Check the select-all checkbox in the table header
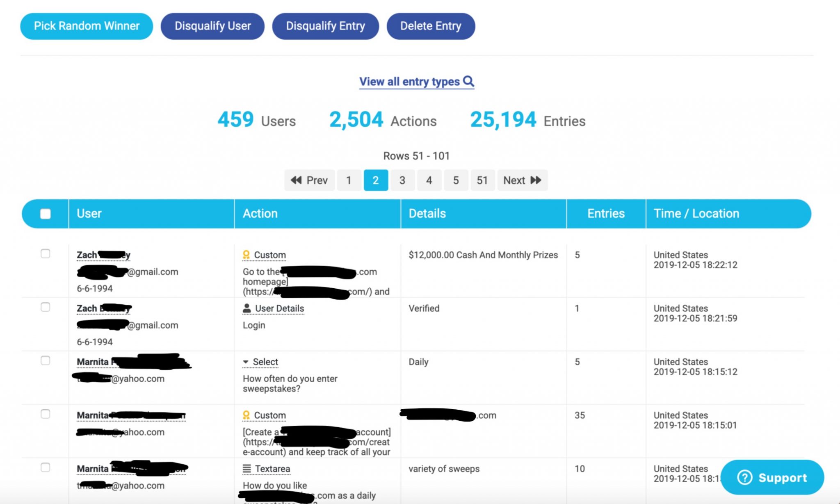Image resolution: width=840 pixels, height=504 pixels. tap(46, 213)
